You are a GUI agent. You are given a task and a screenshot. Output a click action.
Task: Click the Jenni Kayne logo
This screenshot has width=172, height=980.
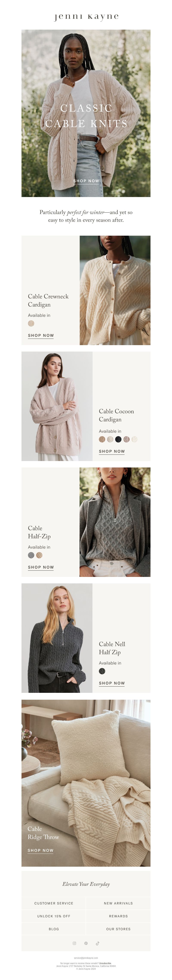click(x=86, y=17)
